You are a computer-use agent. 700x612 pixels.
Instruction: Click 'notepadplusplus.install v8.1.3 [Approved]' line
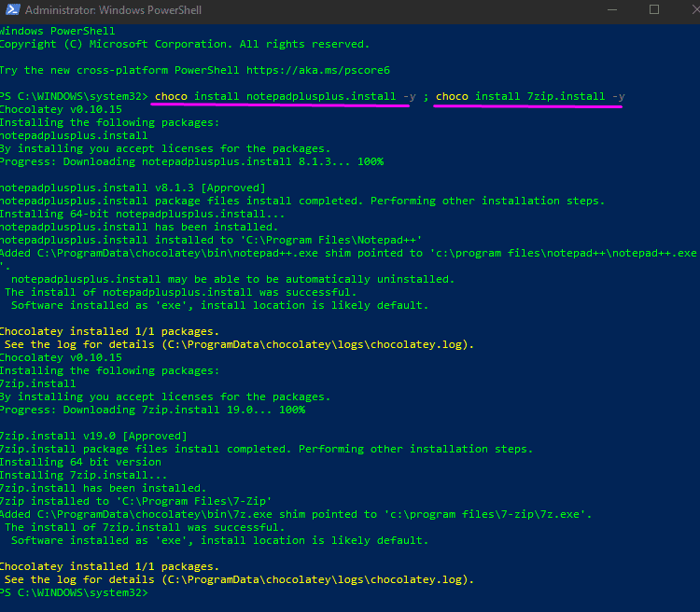[133, 188]
